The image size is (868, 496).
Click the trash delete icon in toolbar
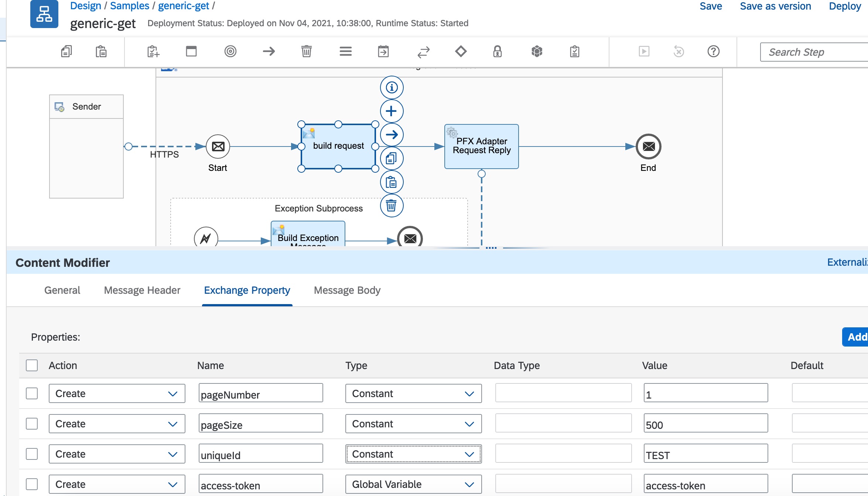[306, 51]
